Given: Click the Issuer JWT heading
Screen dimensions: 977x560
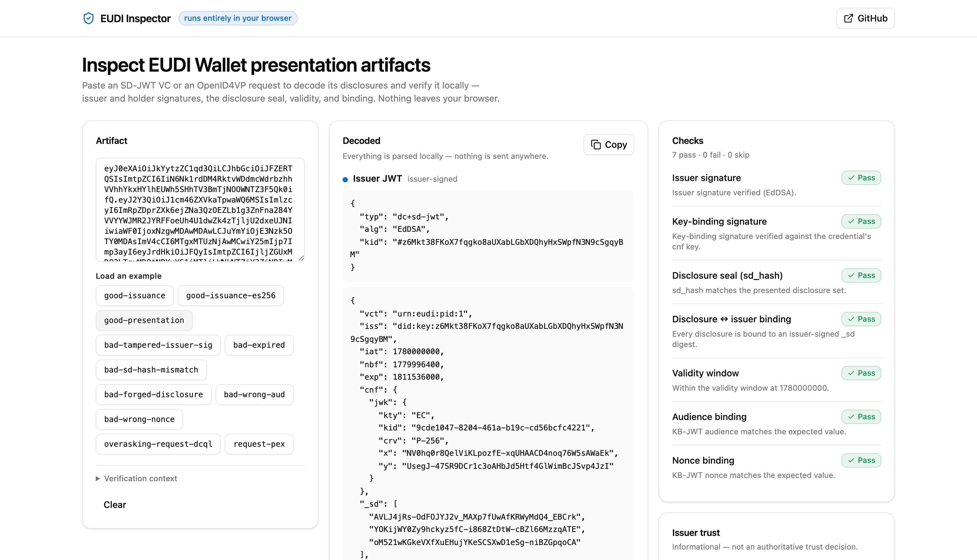Looking at the screenshot, I should coord(377,178).
